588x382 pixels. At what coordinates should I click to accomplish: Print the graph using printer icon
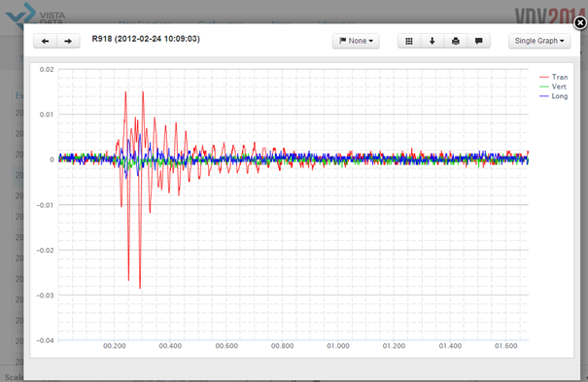[455, 41]
